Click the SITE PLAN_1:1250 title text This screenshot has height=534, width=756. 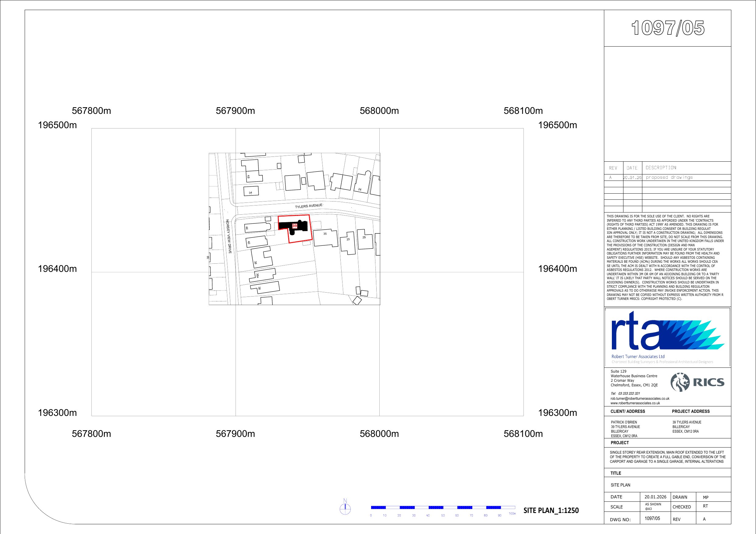(x=551, y=510)
